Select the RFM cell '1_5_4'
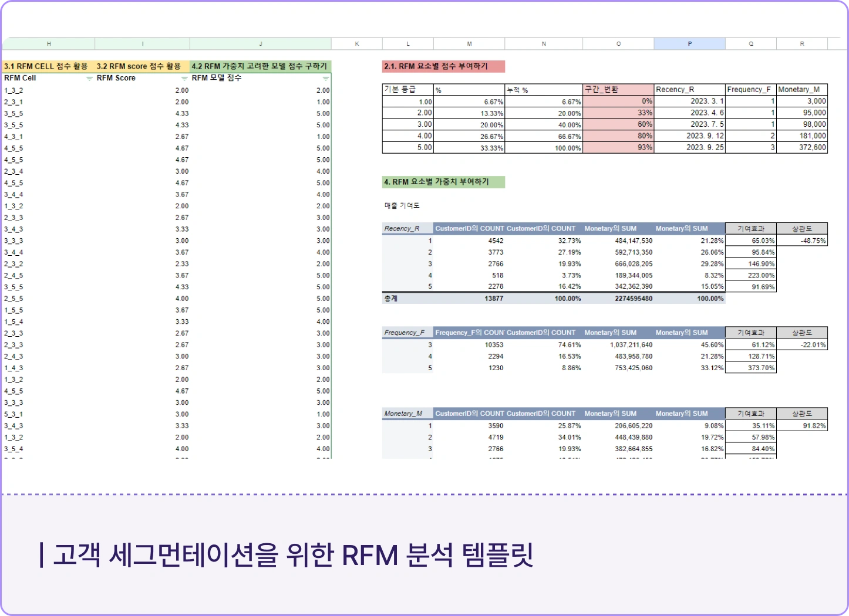The width and height of the screenshot is (849, 616). (49, 321)
